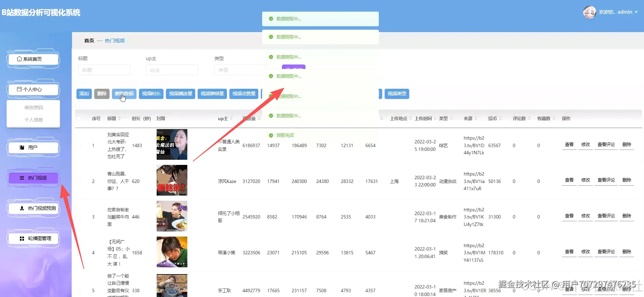Click the 视频弹幕量 button
This screenshot has height=297, width=644.
pos(212,94)
